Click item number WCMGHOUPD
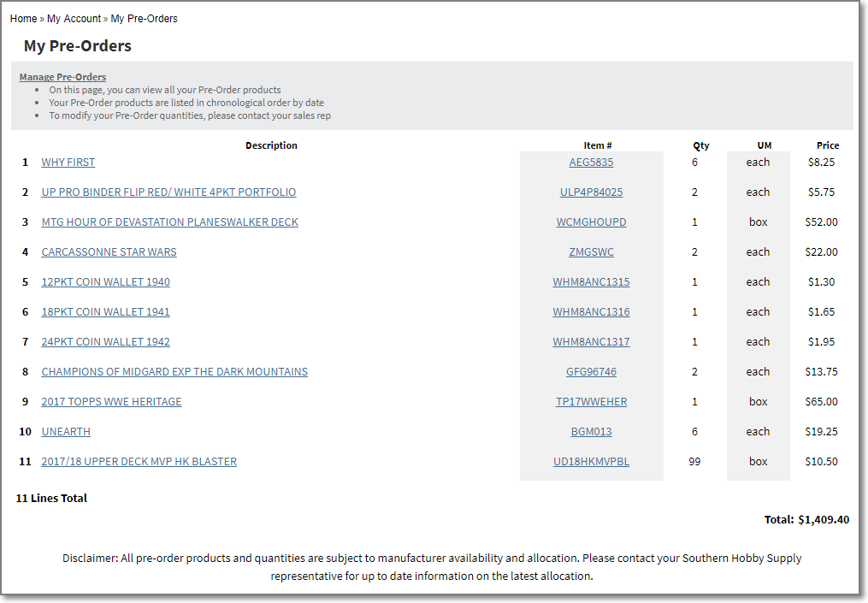Viewport: 868px width, 603px height. 591,222
